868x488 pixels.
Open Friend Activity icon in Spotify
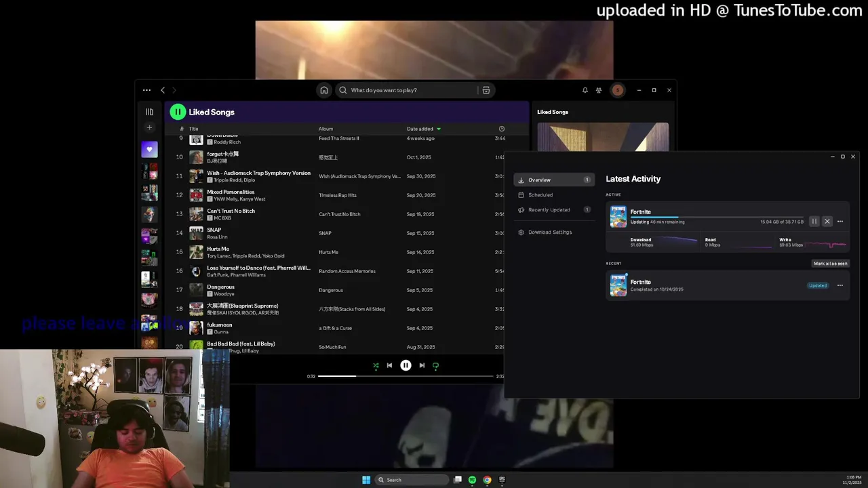click(599, 90)
